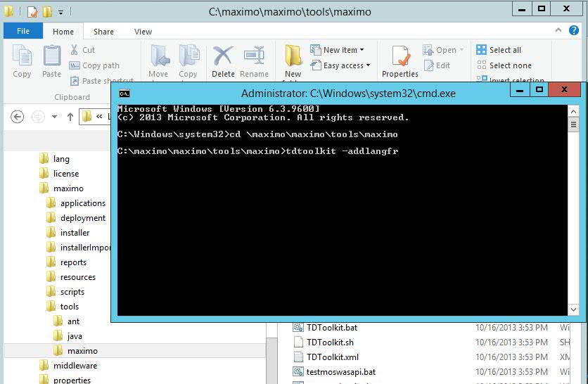Click the cmd window system menu icon
Viewport: 588px width, 384px height.
pyautogui.click(x=124, y=94)
